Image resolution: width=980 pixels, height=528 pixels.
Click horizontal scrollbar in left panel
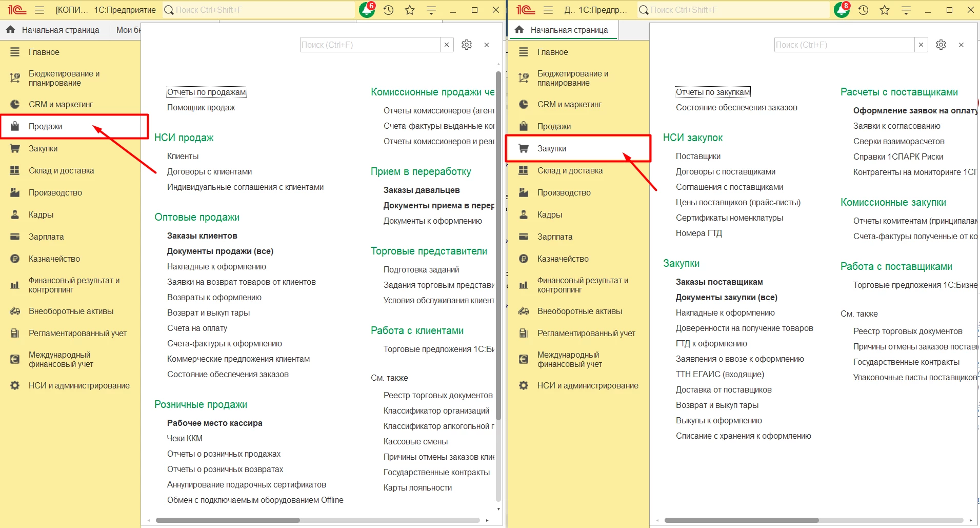pos(228,520)
